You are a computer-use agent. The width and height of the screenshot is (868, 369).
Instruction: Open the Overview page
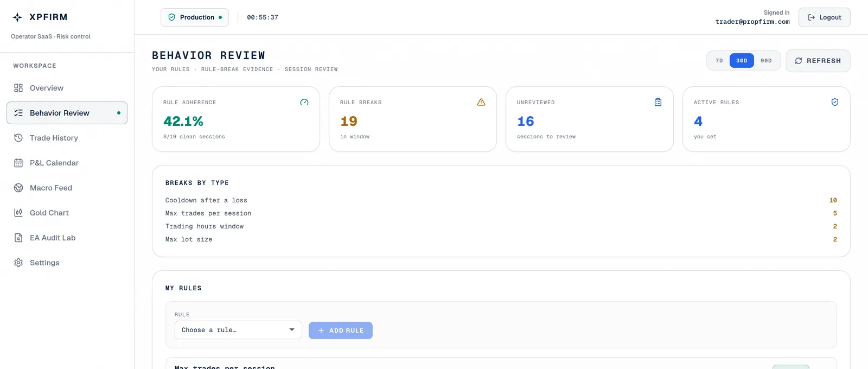click(67, 88)
